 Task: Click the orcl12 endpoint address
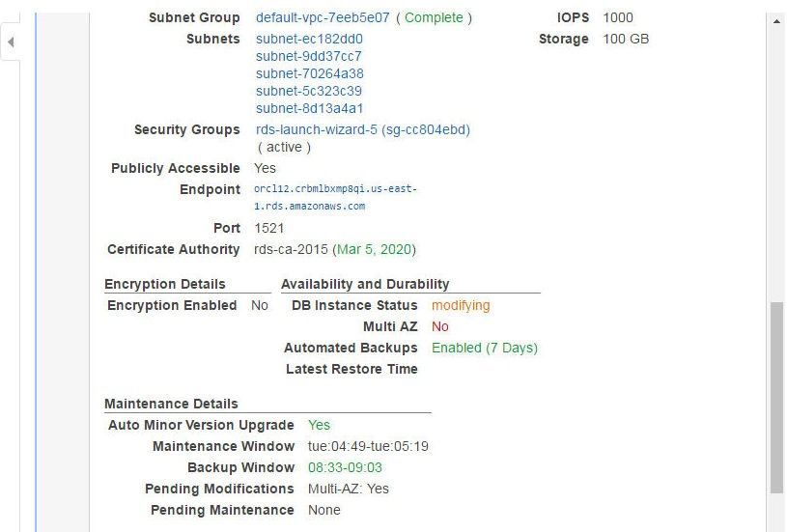[335, 197]
